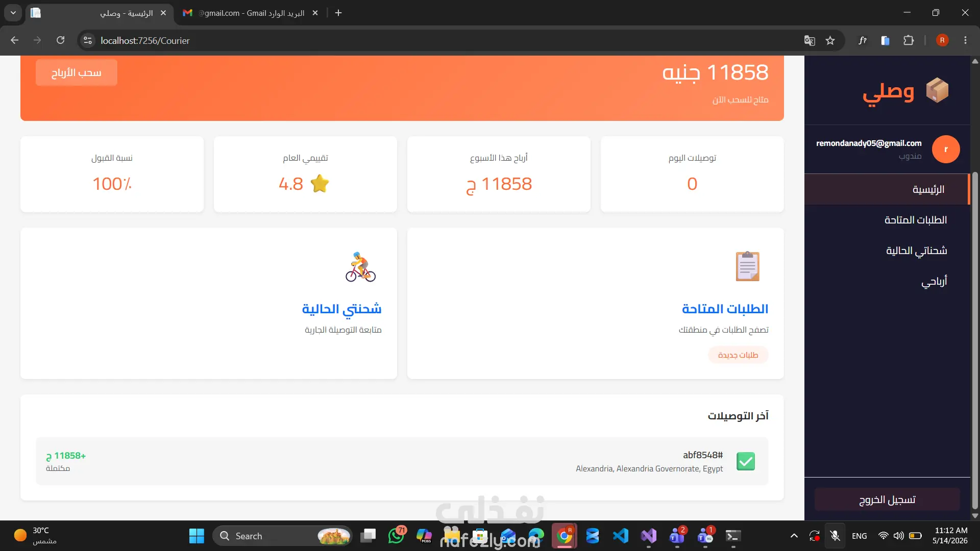The height and width of the screenshot is (551, 980).
Task: Open the Chrome profile R avatar
Action: coord(942,40)
